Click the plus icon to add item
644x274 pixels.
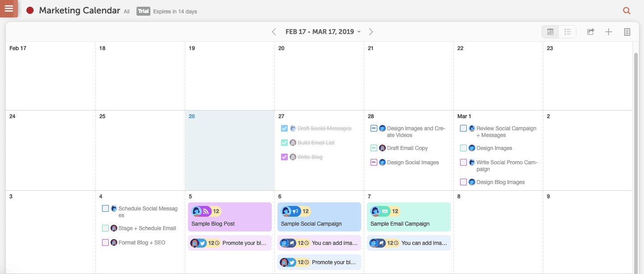(x=608, y=32)
